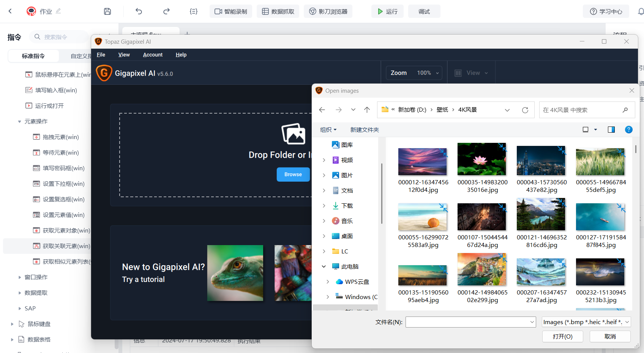Screen dimensions: 644x353
Task: Click the 打开(O) button
Action: click(x=563, y=336)
